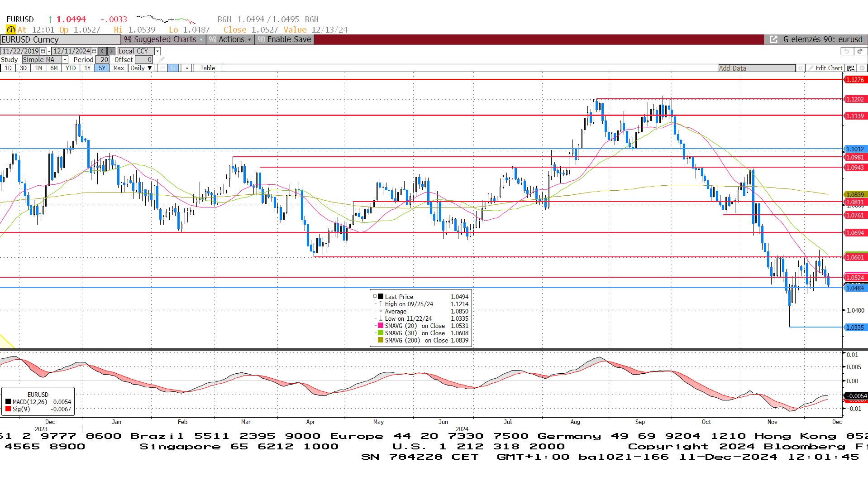Select the 1M range tab
Viewport: 868px width, 482px height.
38,68
